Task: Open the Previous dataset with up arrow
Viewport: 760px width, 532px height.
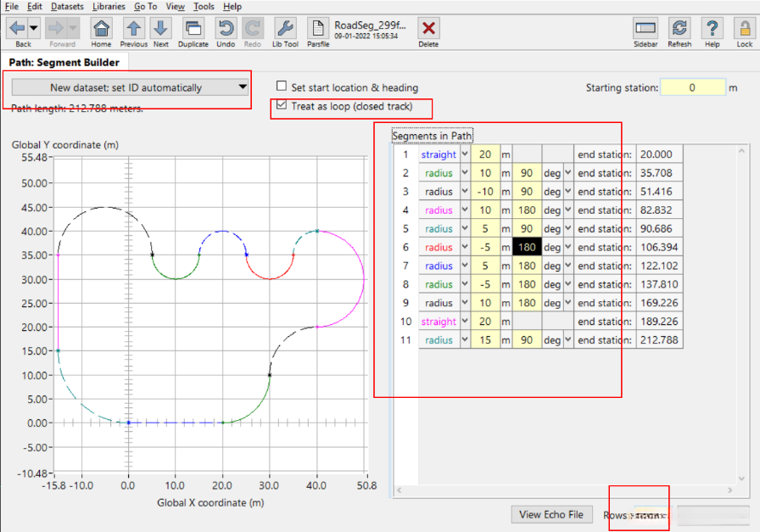Action: tap(133, 29)
